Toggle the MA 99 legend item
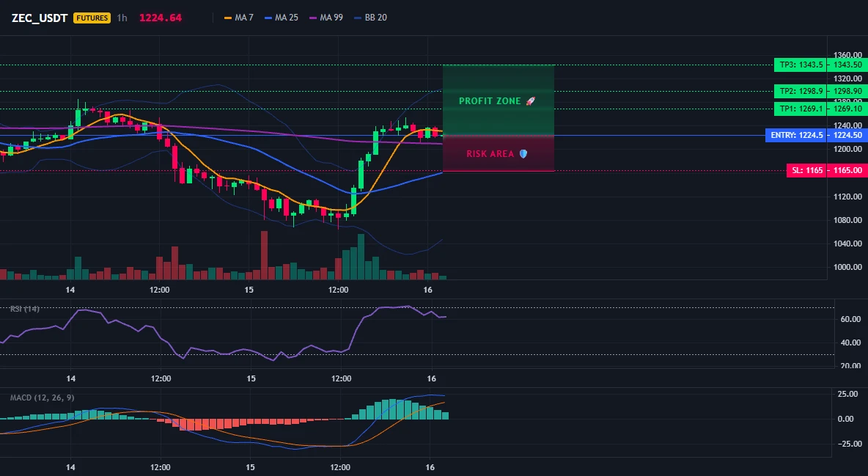The image size is (868, 476). coord(326,18)
